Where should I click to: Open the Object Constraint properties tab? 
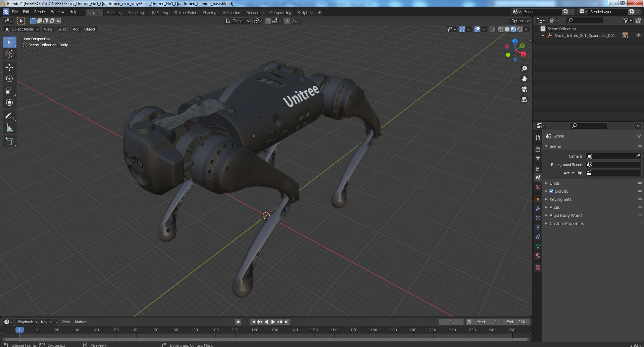tap(538, 237)
